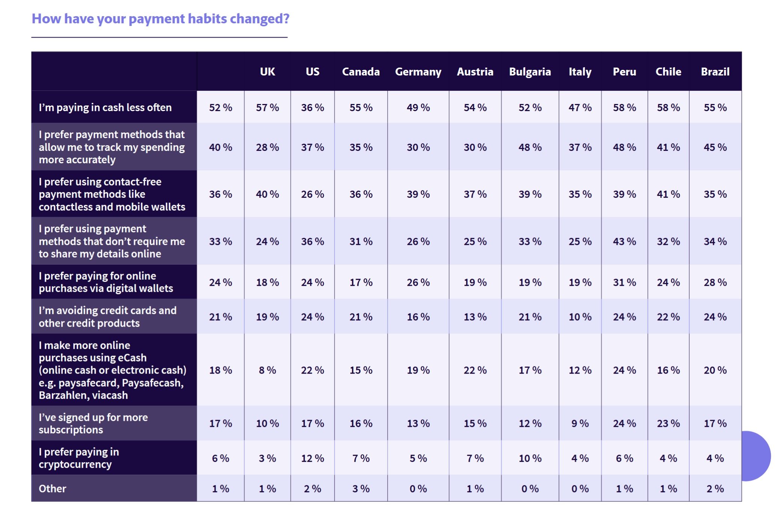Click the Brazil column header
The image size is (783, 532).
click(x=715, y=71)
